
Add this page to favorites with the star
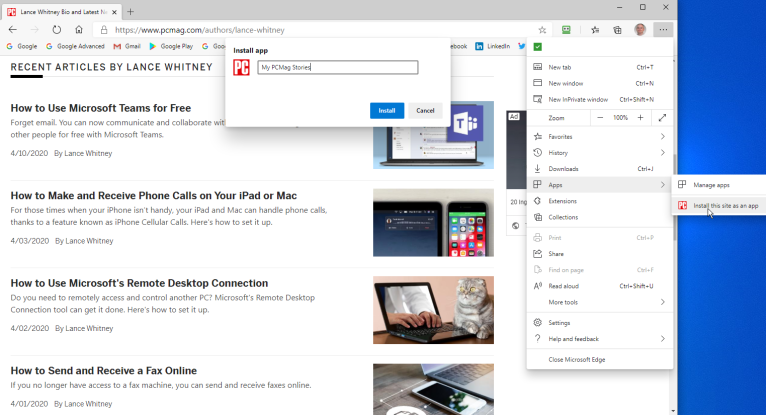click(x=542, y=30)
